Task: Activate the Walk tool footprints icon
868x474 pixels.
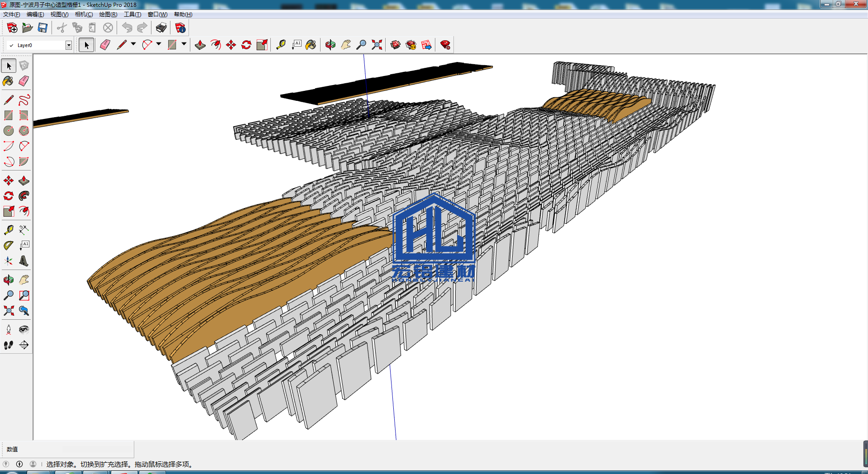Action: pos(9,345)
